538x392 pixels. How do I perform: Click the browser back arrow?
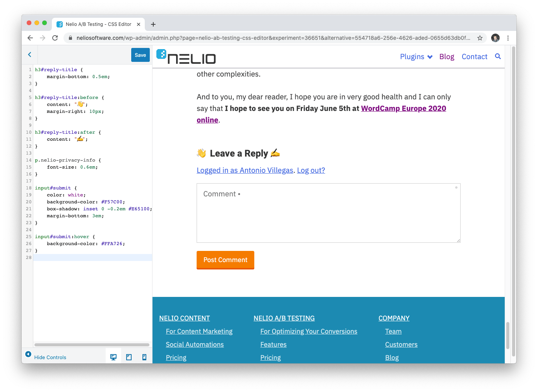[30, 38]
